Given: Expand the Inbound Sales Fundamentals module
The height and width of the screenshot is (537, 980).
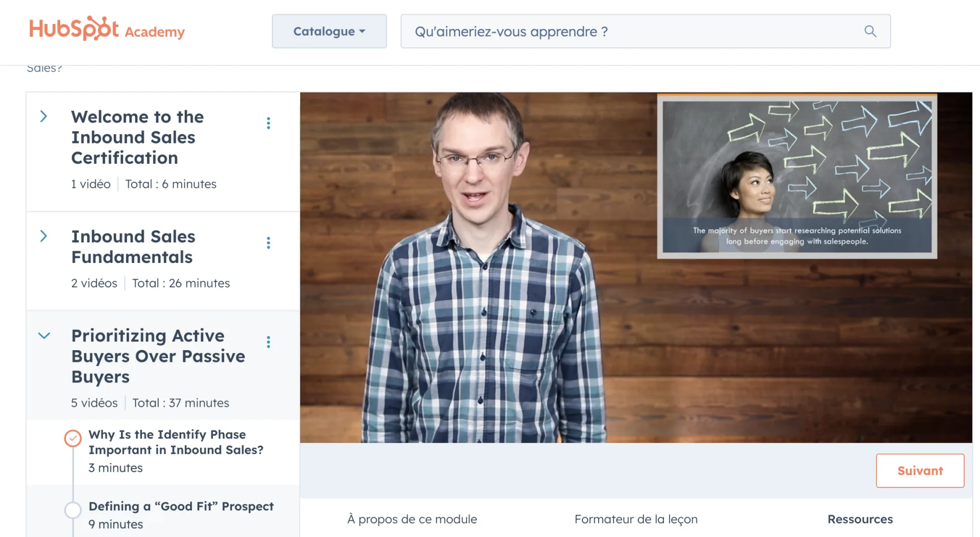Looking at the screenshot, I should coord(44,236).
